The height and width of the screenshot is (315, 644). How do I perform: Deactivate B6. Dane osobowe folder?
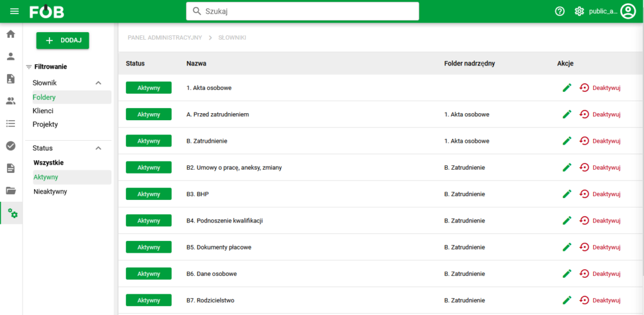point(600,274)
